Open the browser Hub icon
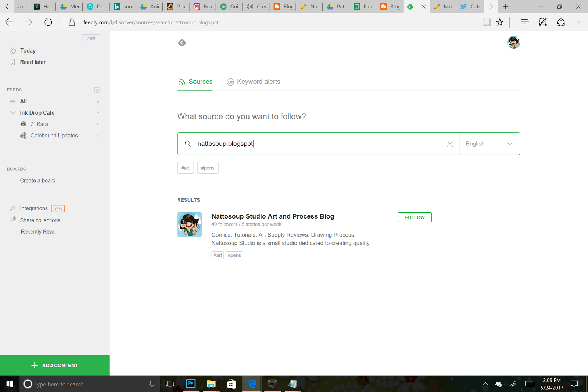588x392 pixels. 525,22
